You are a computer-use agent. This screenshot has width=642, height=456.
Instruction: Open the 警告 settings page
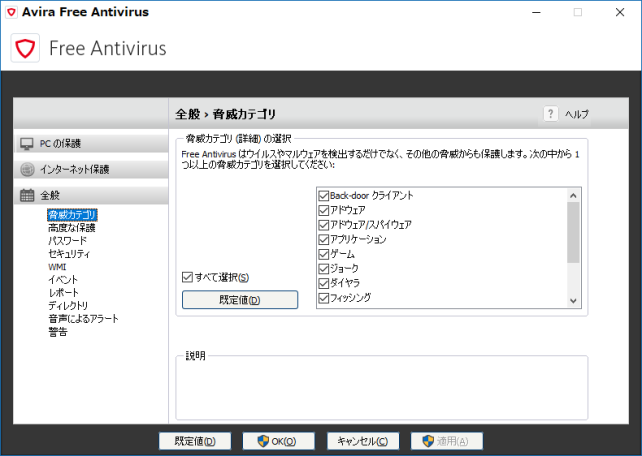(58, 332)
